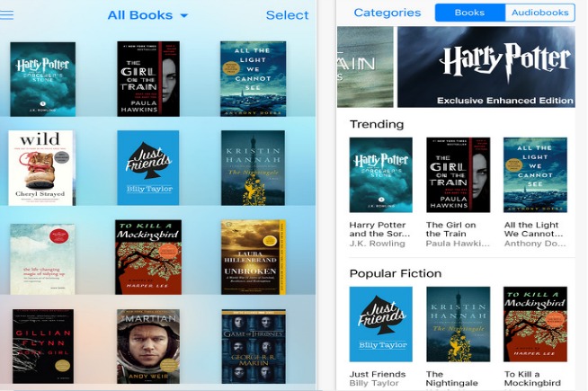
Task: Open Gone Girl by Gillian Flynn
Action: click(43, 346)
